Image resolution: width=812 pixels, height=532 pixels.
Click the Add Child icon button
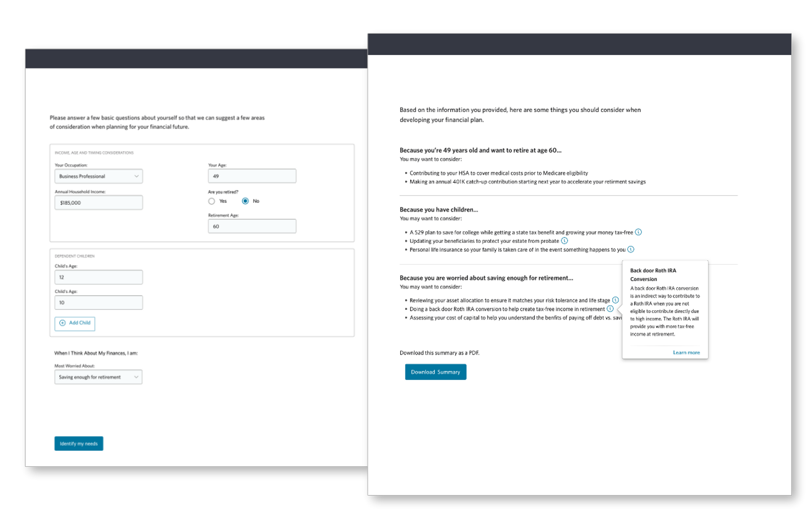(62, 323)
